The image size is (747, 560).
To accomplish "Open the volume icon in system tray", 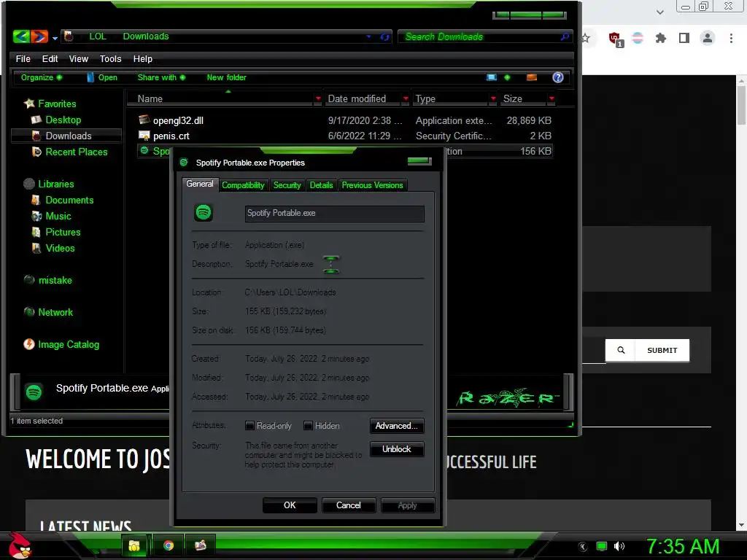I will [x=619, y=546].
